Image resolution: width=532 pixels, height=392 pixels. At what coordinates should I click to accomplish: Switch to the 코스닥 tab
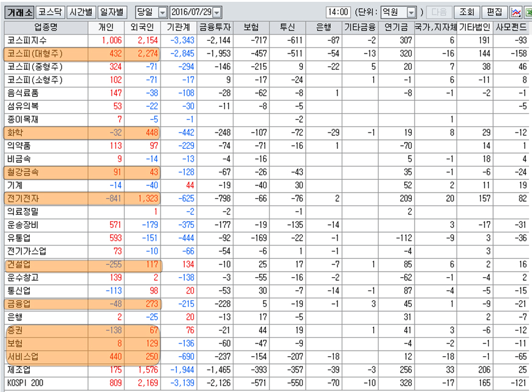[x=49, y=12]
